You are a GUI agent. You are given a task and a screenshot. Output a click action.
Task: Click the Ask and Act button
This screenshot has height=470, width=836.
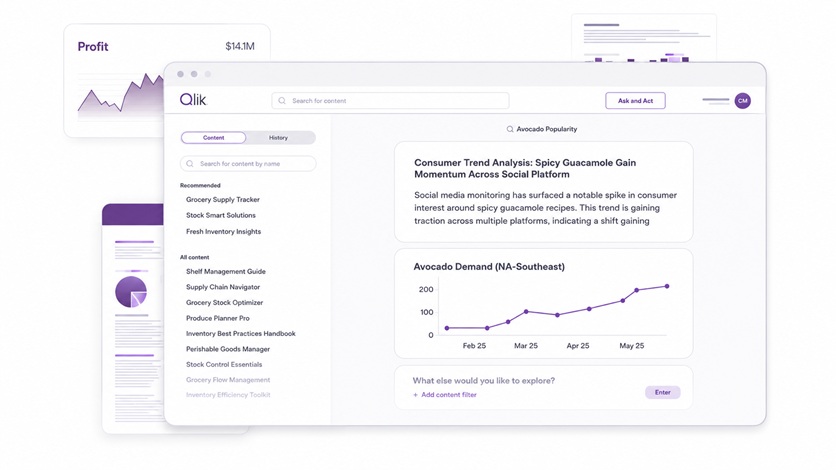click(635, 101)
